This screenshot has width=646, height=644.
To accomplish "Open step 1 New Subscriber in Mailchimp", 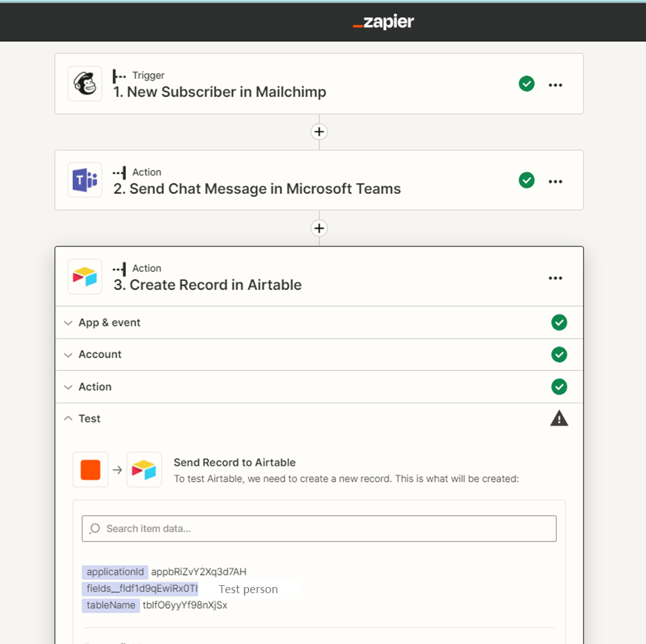I will pyautogui.click(x=319, y=84).
